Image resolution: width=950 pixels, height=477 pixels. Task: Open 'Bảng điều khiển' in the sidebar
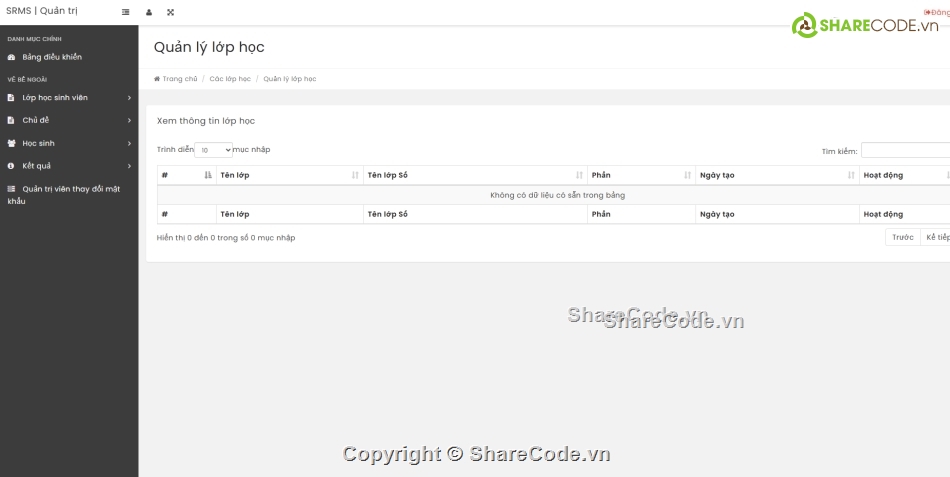[52, 57]
